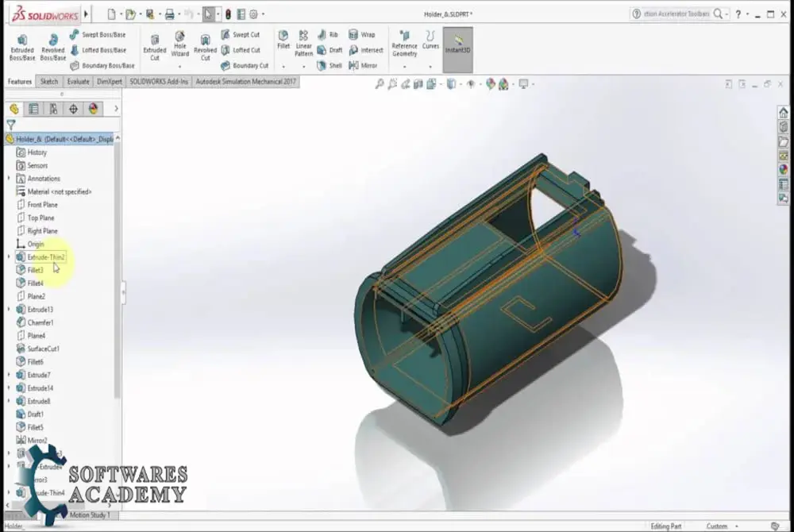794x532 pixels.
Task: Expand the Annotations tree node
Action: tap(9, 178)
